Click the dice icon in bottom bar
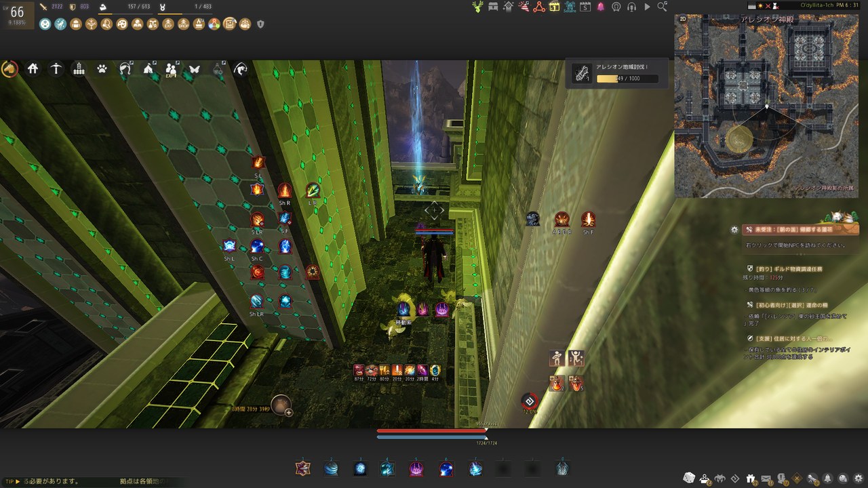Image resolution: width=868 pixels, height=488 pixels. [x=688, y=478]
